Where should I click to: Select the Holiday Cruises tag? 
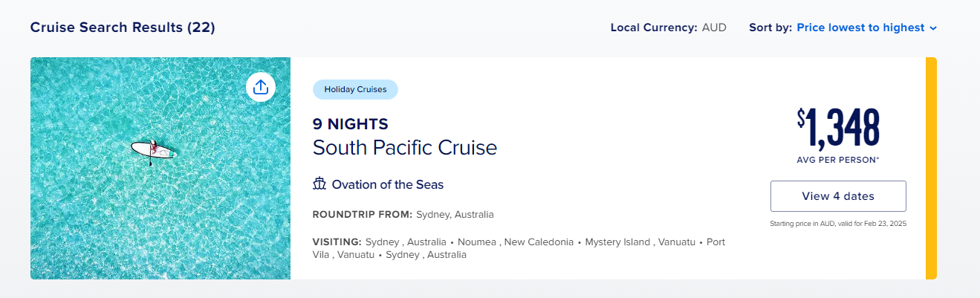[x=355, y=89]
